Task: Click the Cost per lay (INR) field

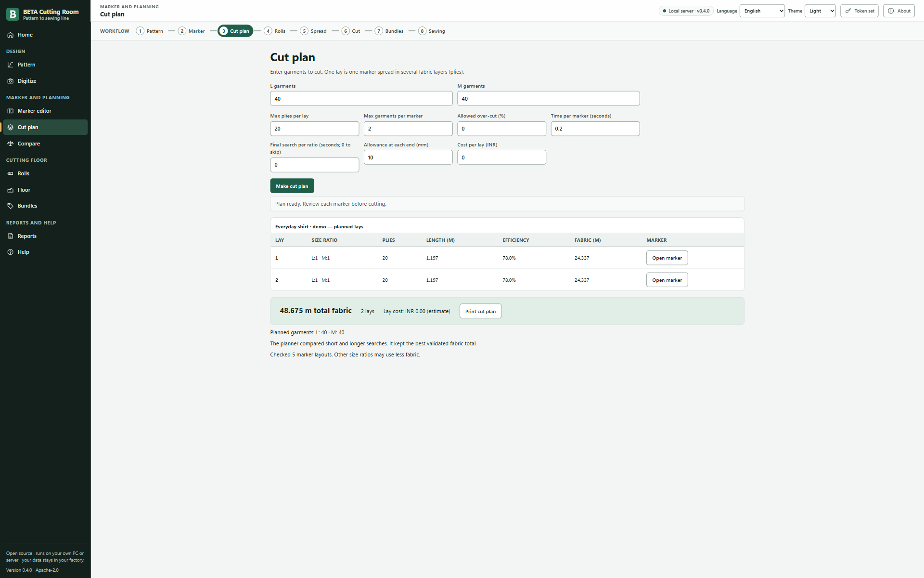Action: 502,158
